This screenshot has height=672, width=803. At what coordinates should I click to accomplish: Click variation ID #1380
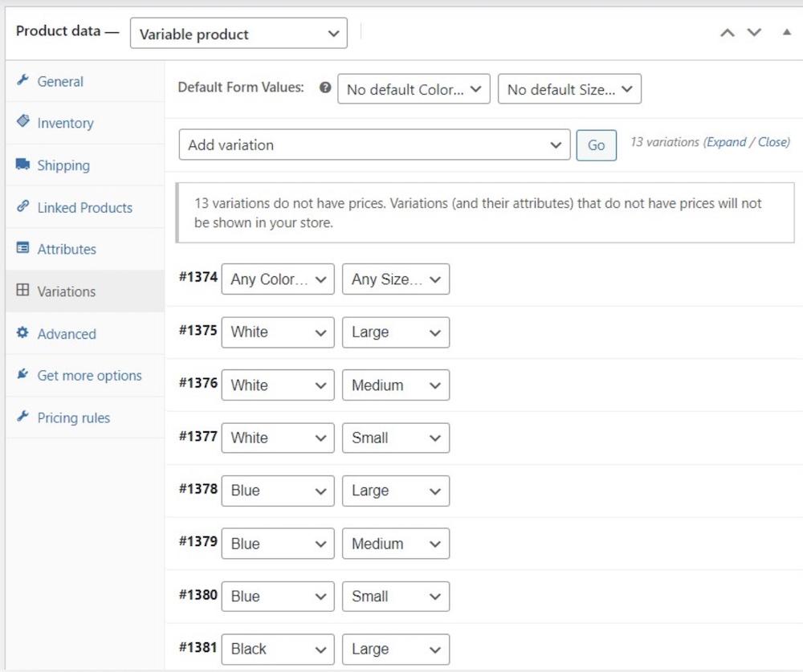[x=198, y=595]
